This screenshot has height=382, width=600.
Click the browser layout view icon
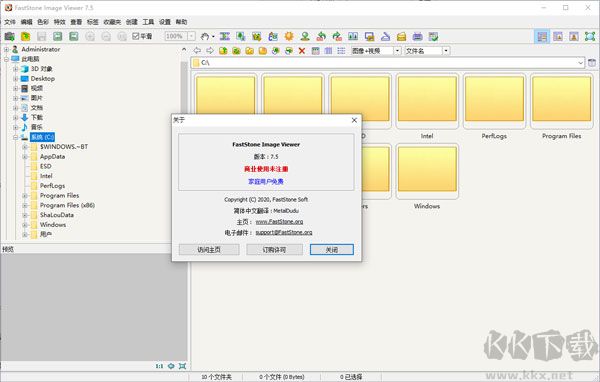coord(542,37)
